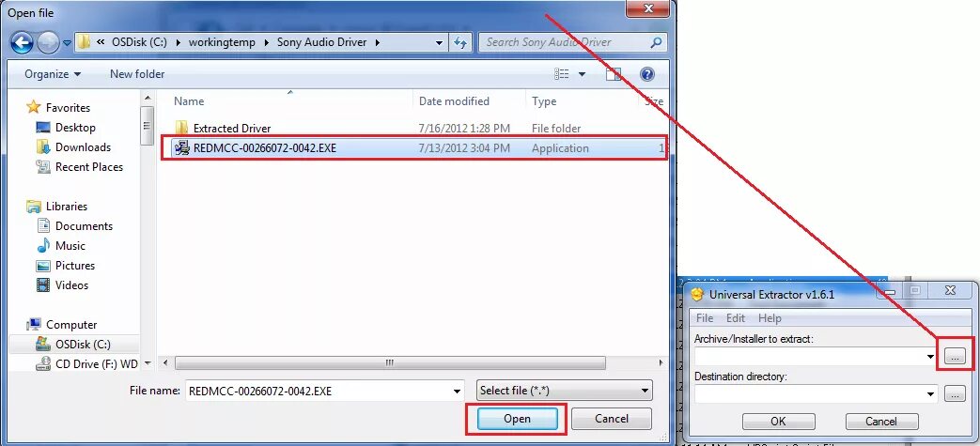Screen dimensions: 980x446
Task: Open Desktop in the navigation pane
Action: point(75,128)
